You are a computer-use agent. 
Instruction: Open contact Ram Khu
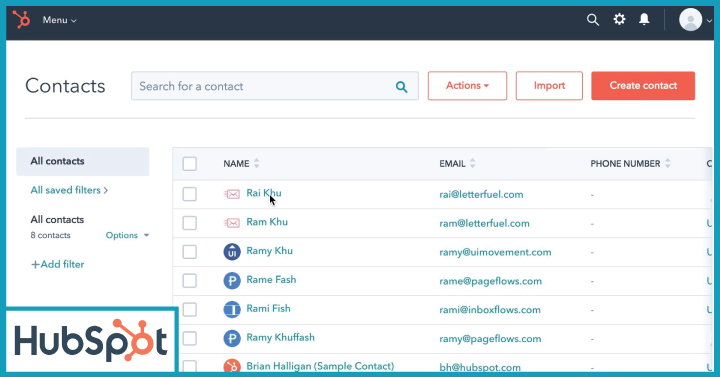(267, 222)
